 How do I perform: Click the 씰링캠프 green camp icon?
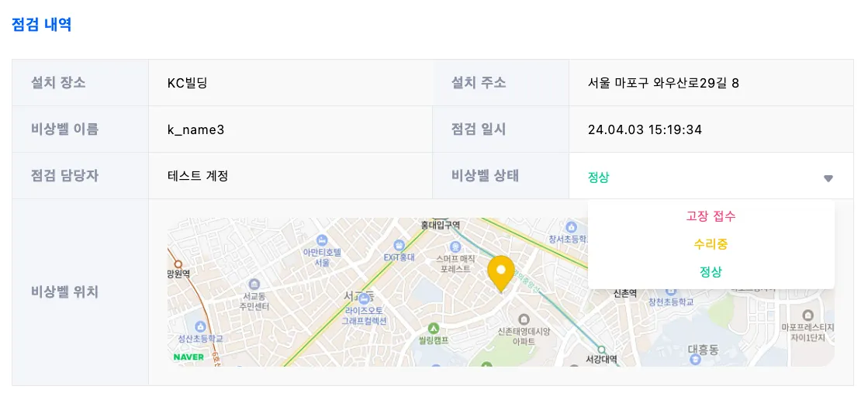click(x=433, y=328)
